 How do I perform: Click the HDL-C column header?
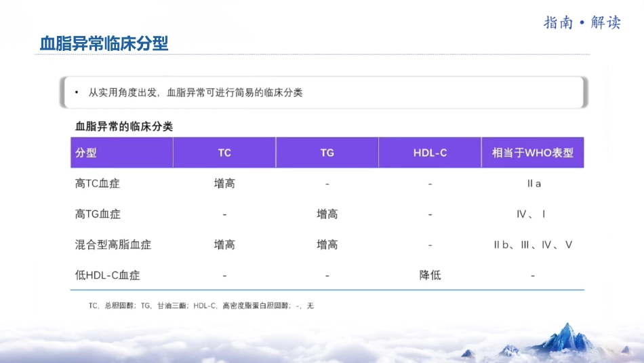pyautogui.click(x=430, y=153)
